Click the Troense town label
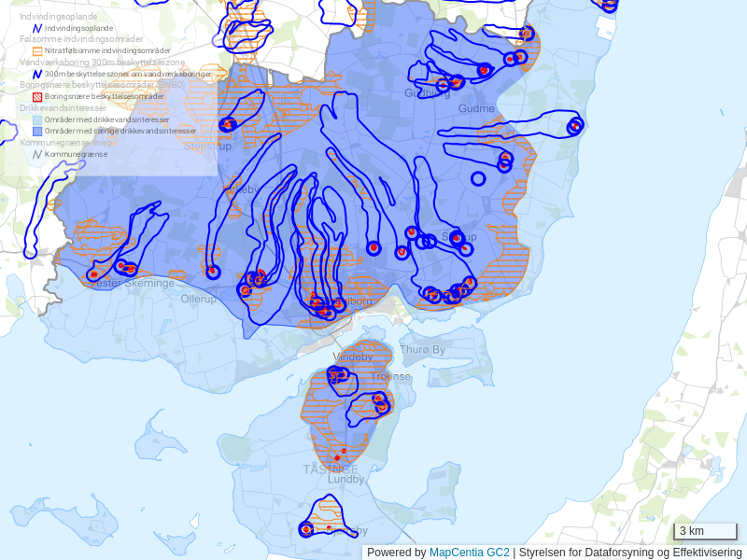747x560 pixels. pyautogui.click(x=390, y=377)
